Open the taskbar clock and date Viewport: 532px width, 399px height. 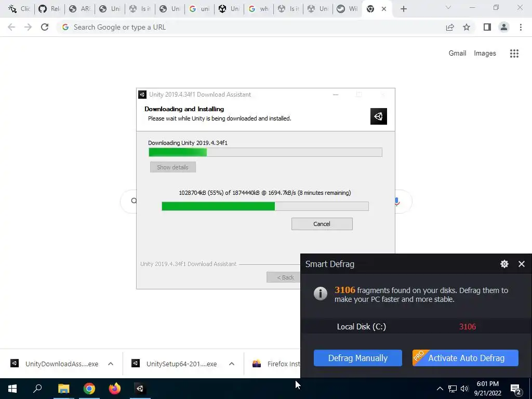pos(487,389)
